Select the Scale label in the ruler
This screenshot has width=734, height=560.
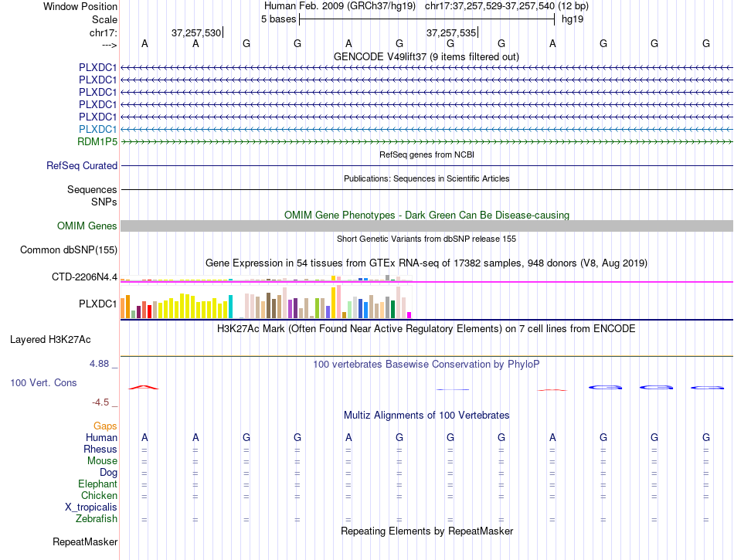[x=104, y=19]
